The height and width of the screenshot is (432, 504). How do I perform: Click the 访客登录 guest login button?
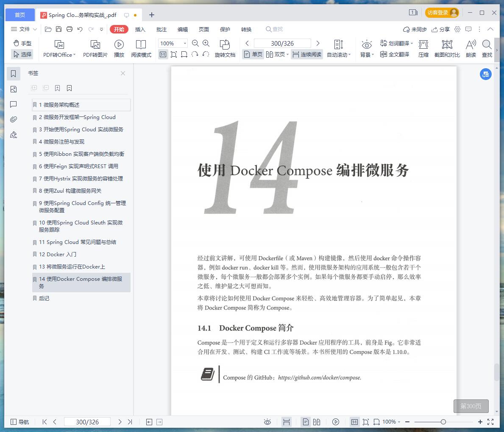442,13
